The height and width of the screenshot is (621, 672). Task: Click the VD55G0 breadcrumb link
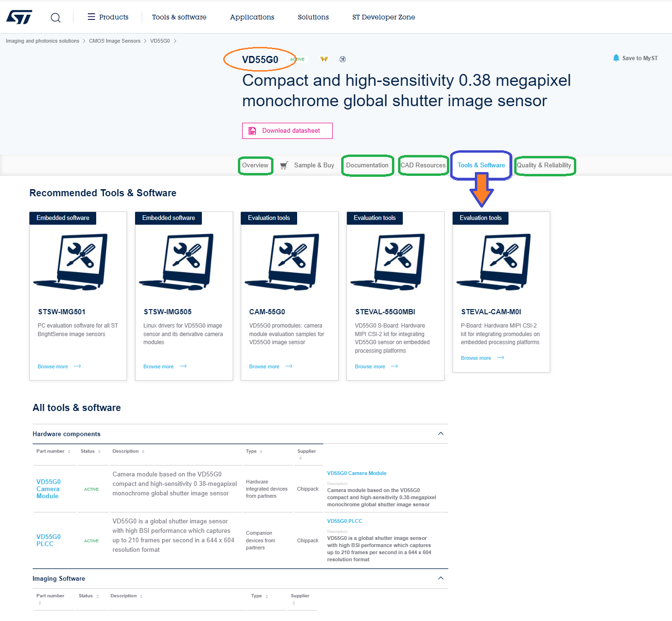160,41
